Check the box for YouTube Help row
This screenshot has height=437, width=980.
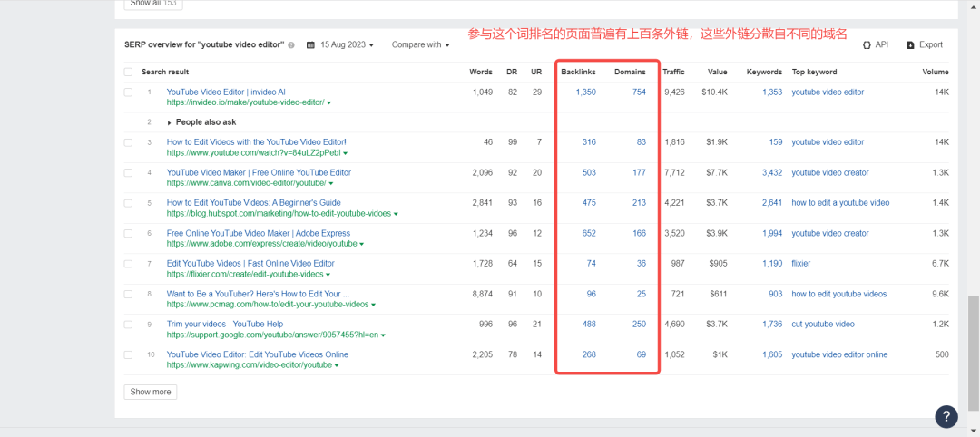click(128, 325)
